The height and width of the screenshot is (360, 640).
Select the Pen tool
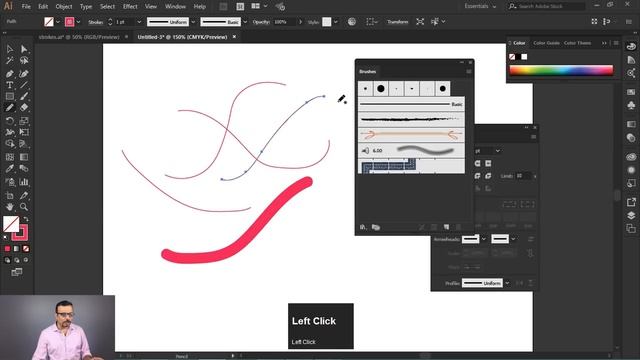[x=10, y=74]
